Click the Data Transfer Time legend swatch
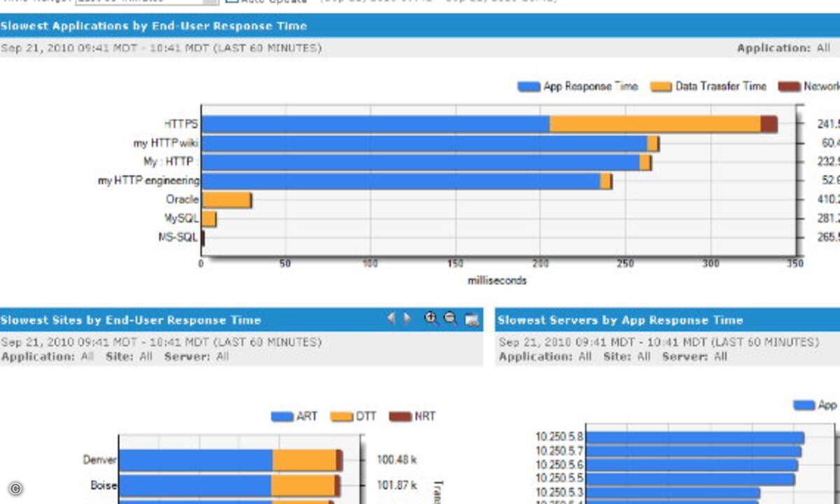This screenshot has height=504, width=840. pyautogui.click(x=661, y=87)
